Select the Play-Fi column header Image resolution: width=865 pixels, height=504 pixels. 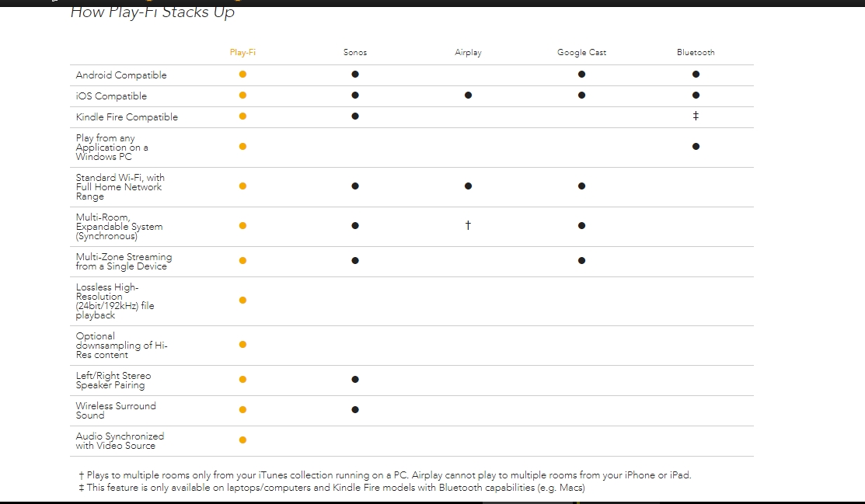(242, 52)
